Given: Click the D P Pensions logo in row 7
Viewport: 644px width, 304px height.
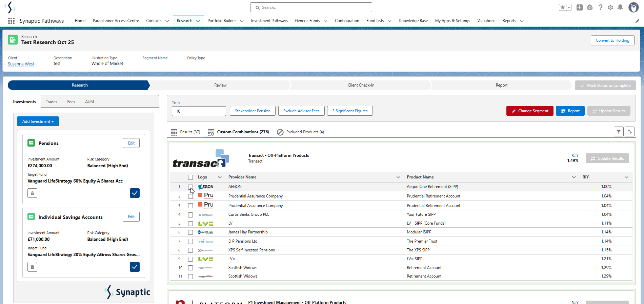Looking at the screenshot, I should point(206,241).
